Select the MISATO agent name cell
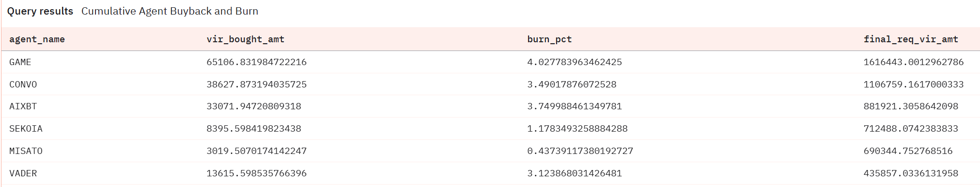The height and width of the screenshot is (187, 980). coord(26,151)
